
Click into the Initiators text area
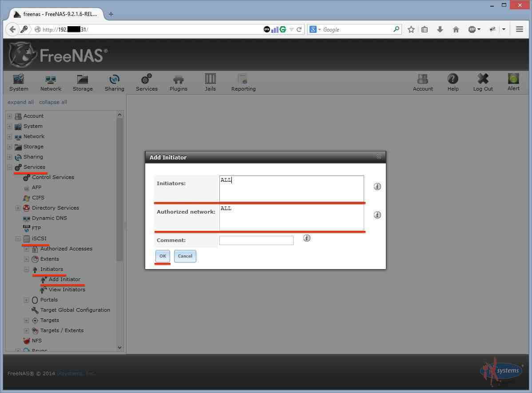(x=291, y=188)
